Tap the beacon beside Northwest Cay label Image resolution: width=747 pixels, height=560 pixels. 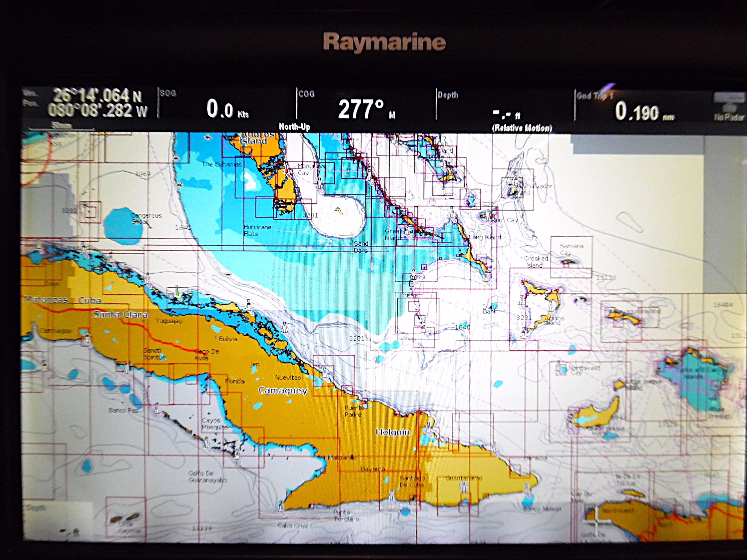pyautogui.click(x=559, y=366)
